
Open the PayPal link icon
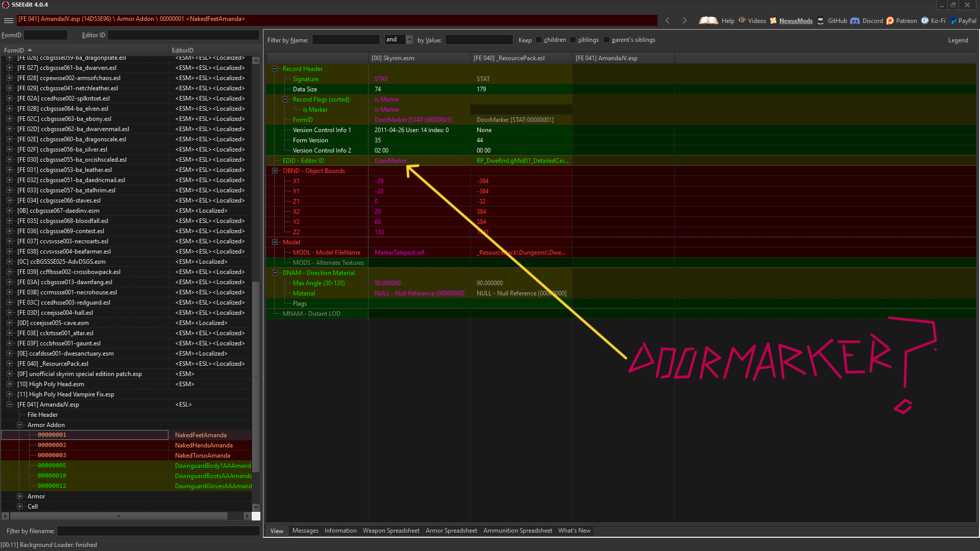point(953,21)
